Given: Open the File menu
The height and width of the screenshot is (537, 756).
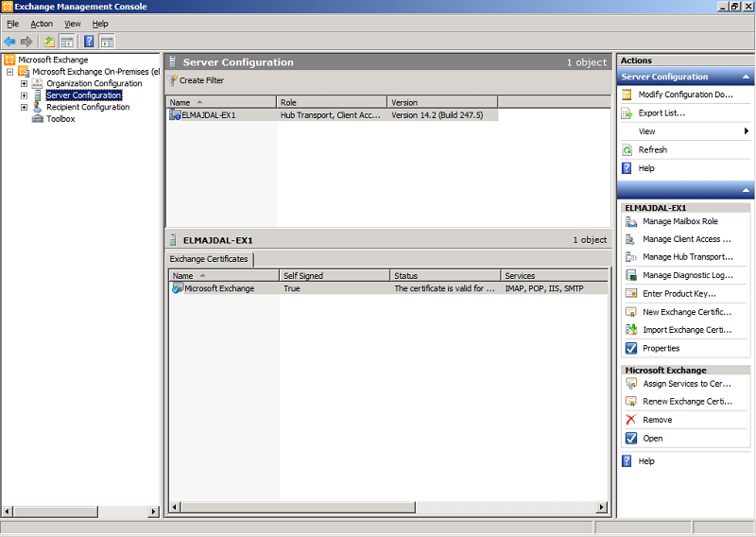Looking at the screenshot, I should tap(12, 24).
